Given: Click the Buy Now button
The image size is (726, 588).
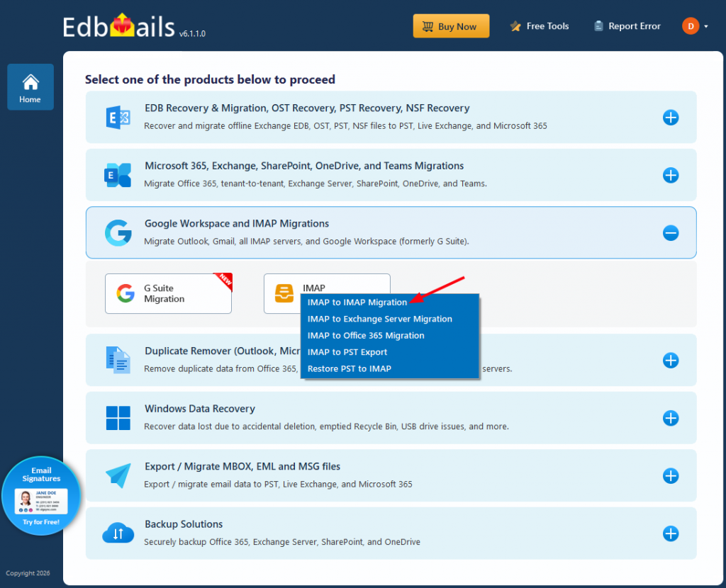Looking at the screenshot, I should pyautogui.click(x=451, y=26).
